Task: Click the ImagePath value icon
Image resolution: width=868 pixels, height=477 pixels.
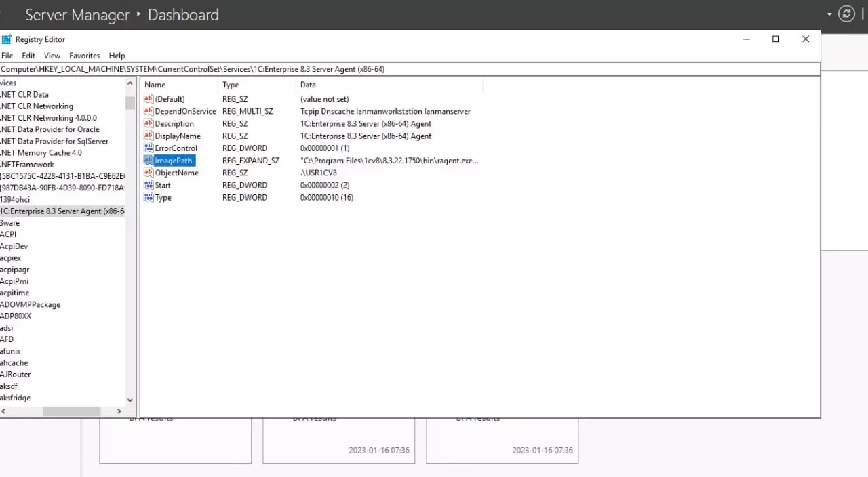Action: click(149, 161)
